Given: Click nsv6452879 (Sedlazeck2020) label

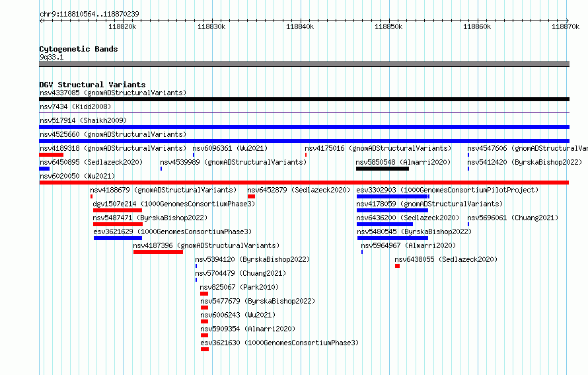Looking at the screenshot, I should click(x=299, y=190).
